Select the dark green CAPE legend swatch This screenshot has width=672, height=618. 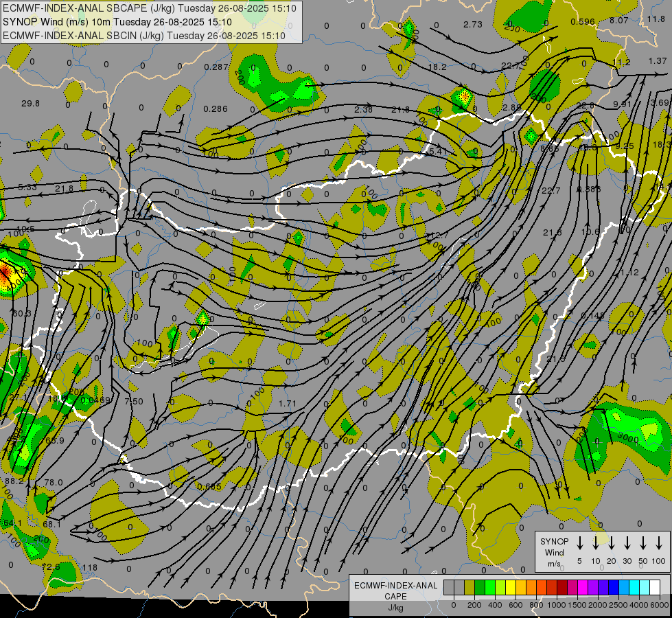[480, 587]
